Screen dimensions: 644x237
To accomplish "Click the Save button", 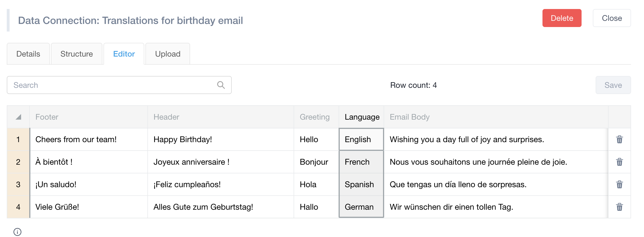I will pyautogui.click(x=613, y=85).
